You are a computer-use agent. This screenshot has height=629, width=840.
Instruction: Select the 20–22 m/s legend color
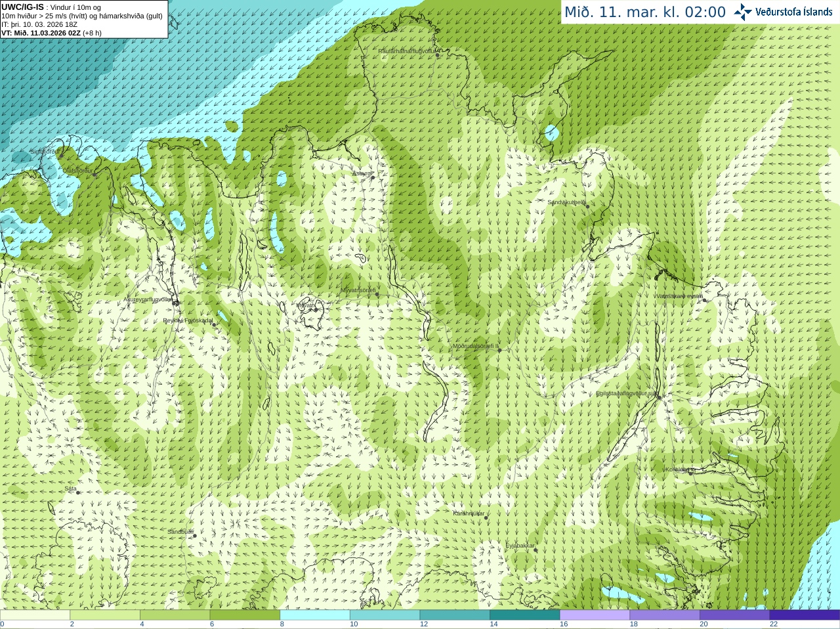735,615
